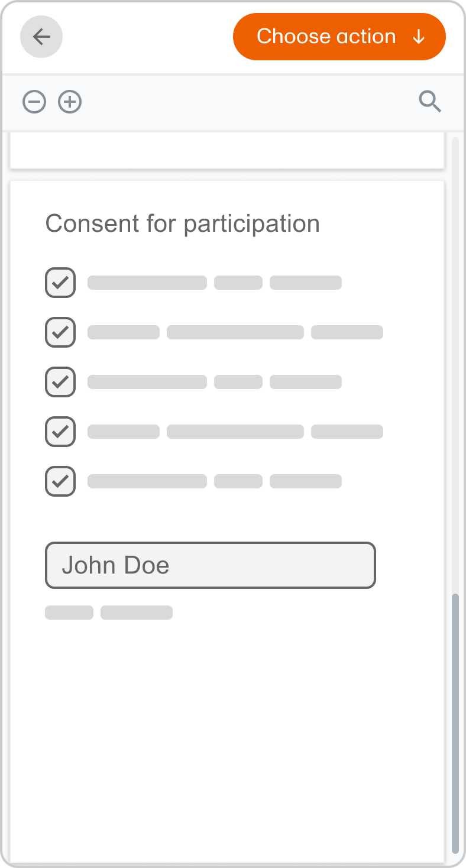This screenshot has height=868, width=466.
Task: Focus the John Doe name field
Action: click(211, 565)
